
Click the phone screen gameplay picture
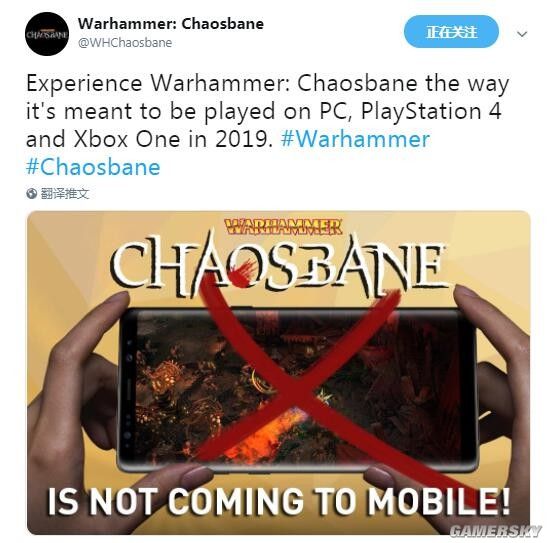(297, 388)
